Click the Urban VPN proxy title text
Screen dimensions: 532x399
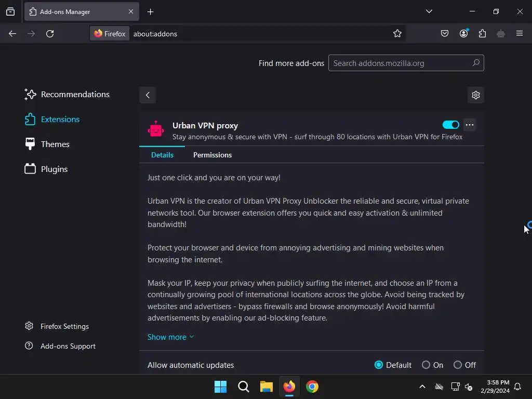coord(205,126)
